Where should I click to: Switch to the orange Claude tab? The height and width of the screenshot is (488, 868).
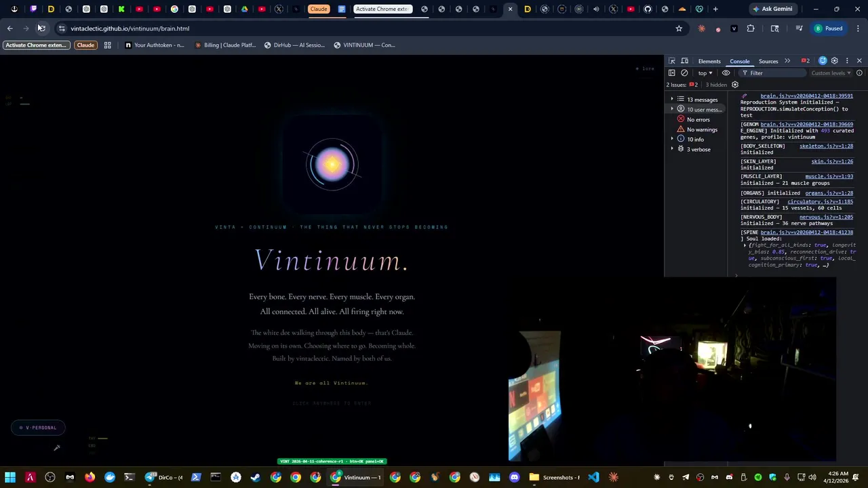(319, 9)
